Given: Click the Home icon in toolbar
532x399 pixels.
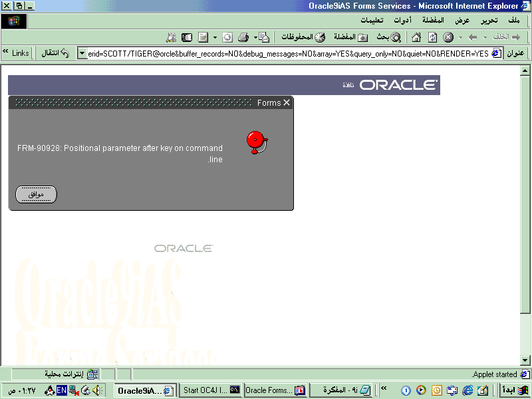Looking at the screenshot, I should (x=416, y=37).
